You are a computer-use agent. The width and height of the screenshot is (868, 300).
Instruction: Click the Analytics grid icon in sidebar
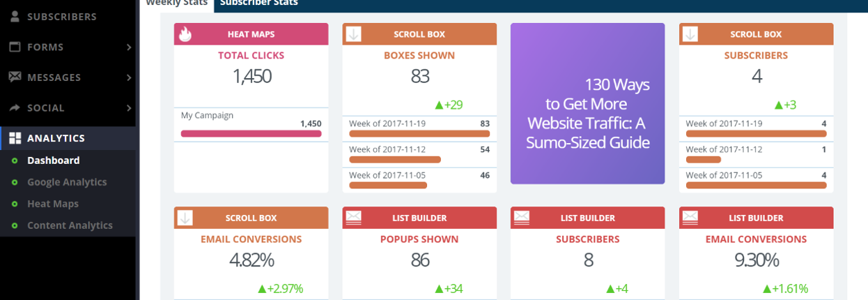[x=15, y=138]
